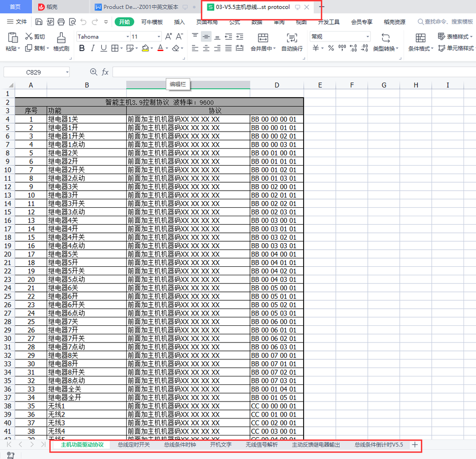This screenshot has width=476, height=459.
Task: Click the decrease indent icon
Action: 228,37
